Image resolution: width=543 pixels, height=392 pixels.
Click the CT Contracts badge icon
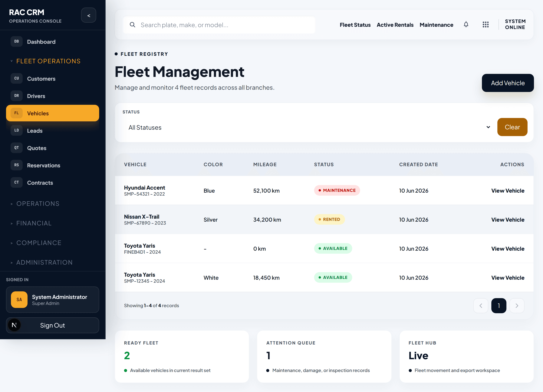point(17,183)
